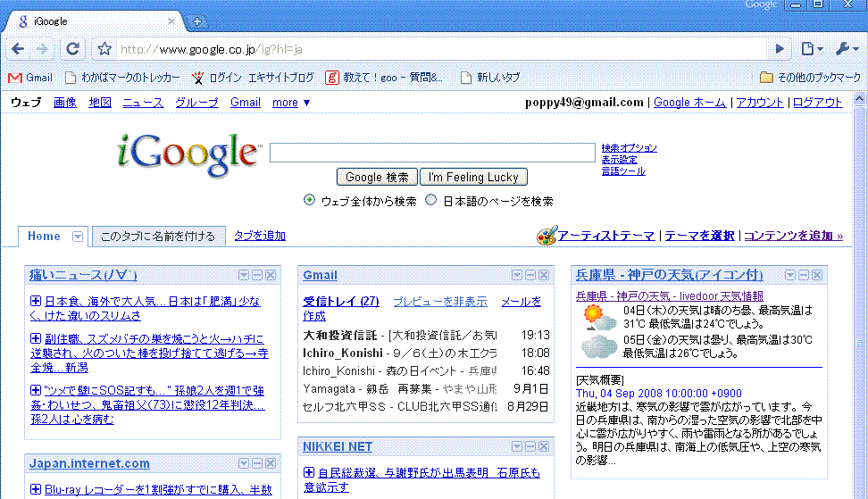Click the Go arrow beside address bar
This screenshot has width=868, height=499.
780,49
